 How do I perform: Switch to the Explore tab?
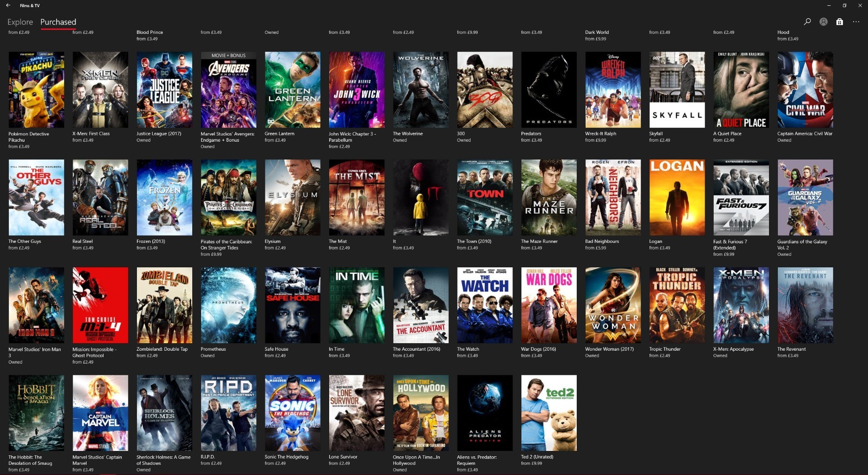[x=20, y=22]
